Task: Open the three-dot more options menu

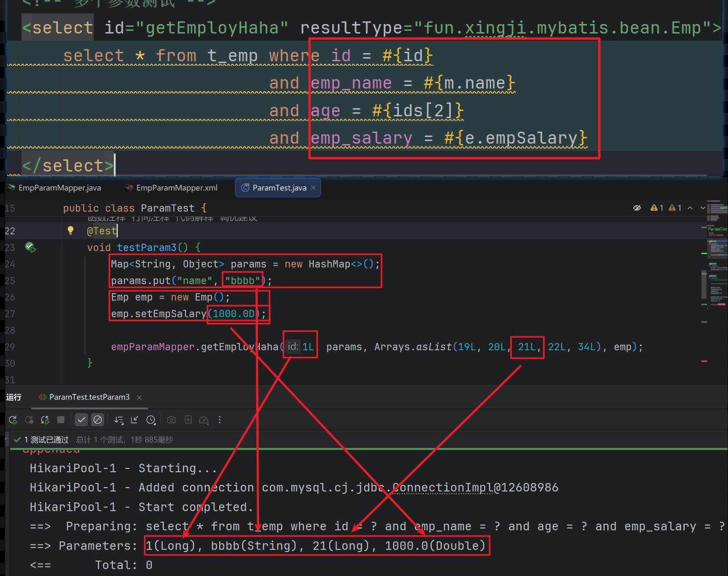Action: tap(220, 420)
